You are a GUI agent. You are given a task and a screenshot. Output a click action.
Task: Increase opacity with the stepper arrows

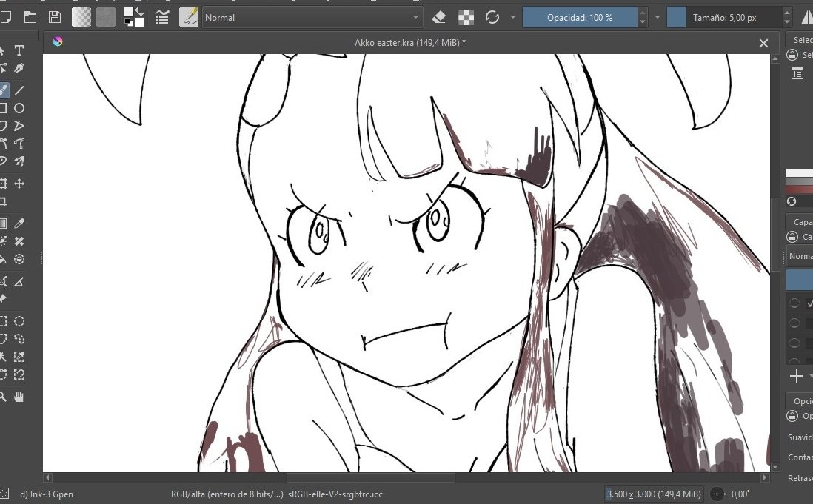coord(643,13)
